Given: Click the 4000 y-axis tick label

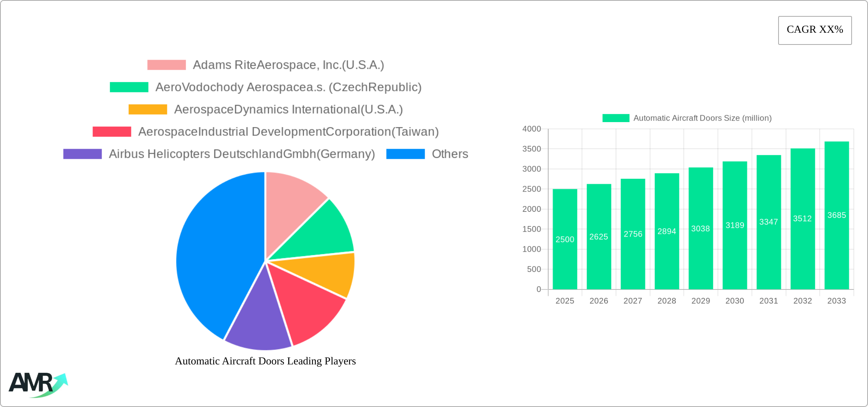Looking at the screenshot, I should (532, 129).
